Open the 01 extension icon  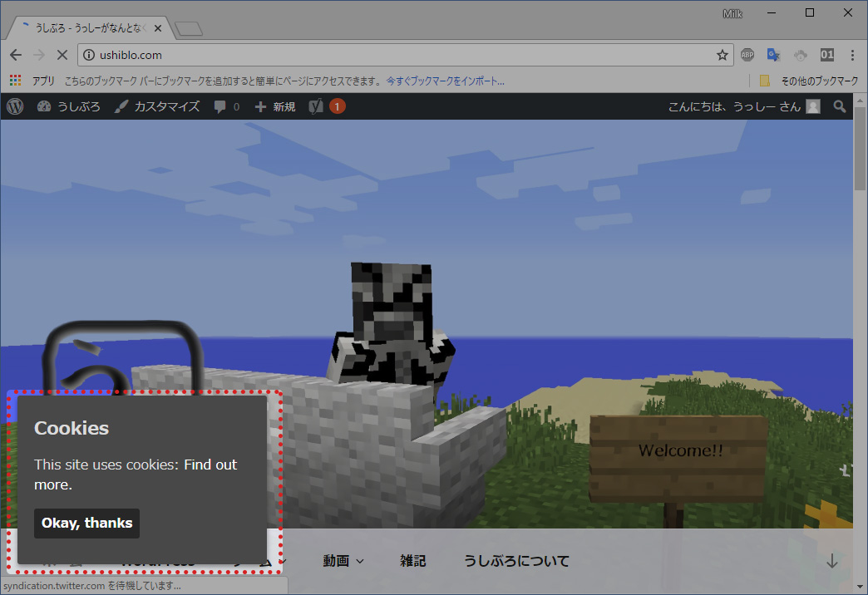(827, 55)
